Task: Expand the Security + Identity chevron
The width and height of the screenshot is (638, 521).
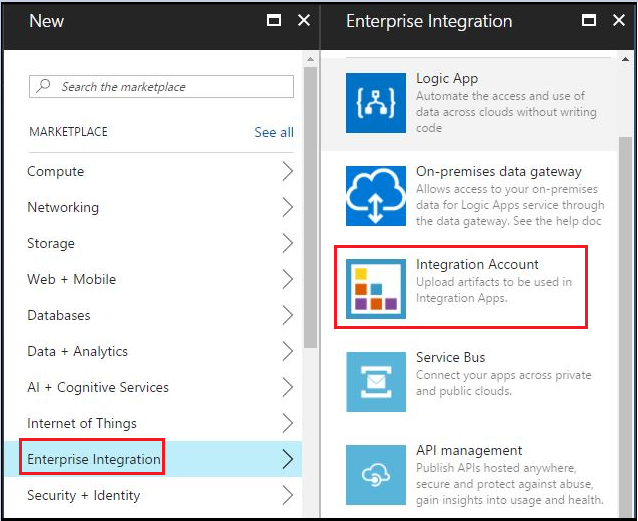Action: coord(288,495)
